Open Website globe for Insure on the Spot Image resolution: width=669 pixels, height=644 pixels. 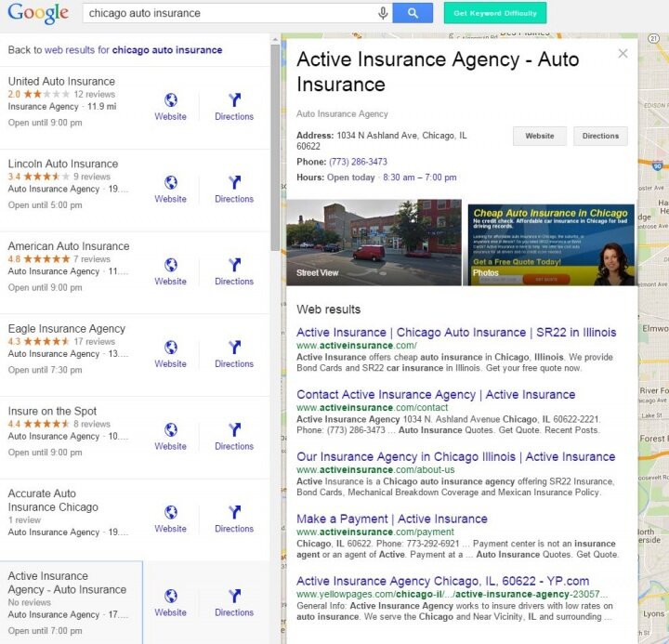coord(171,436)
